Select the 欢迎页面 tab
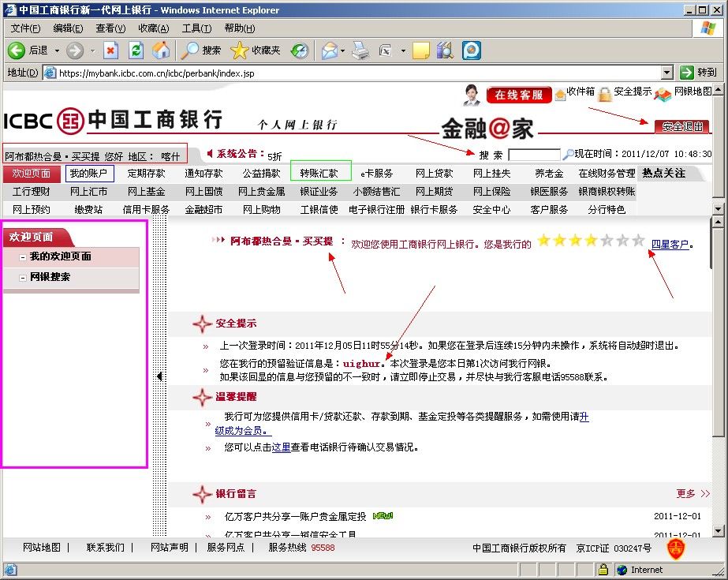The image size is (728, 580). click(32, 174)
